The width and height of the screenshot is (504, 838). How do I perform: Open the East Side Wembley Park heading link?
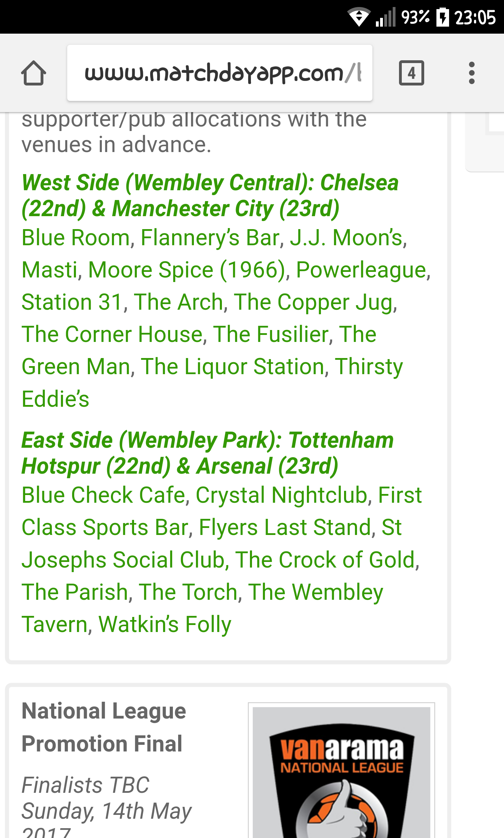pyautogui.click(x=208, y=453)
